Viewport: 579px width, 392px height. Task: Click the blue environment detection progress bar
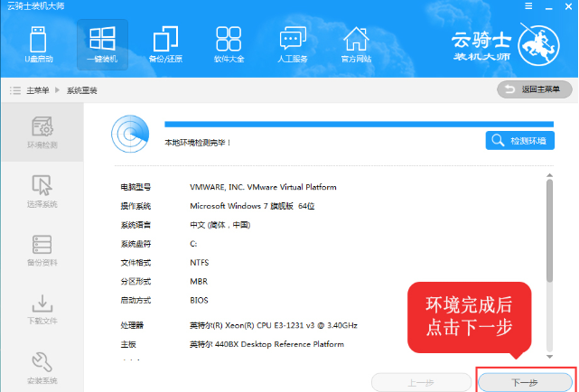click(x=360, y=124)
